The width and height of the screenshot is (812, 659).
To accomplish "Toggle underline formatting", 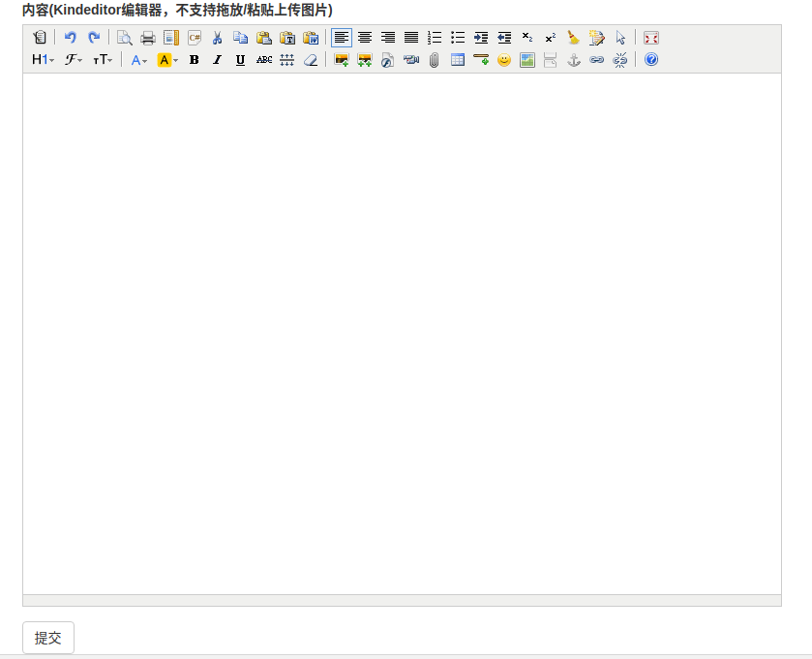I will [x=240, y=60].
